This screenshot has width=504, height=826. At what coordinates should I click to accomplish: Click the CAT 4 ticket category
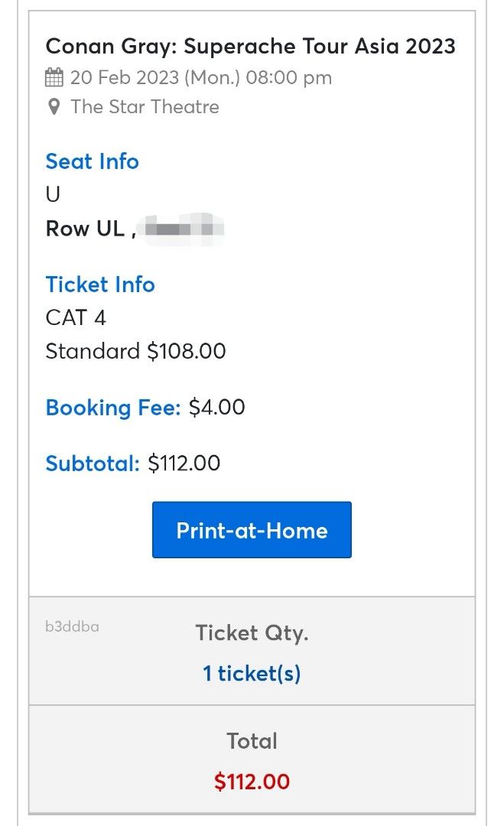coord(75,318)
